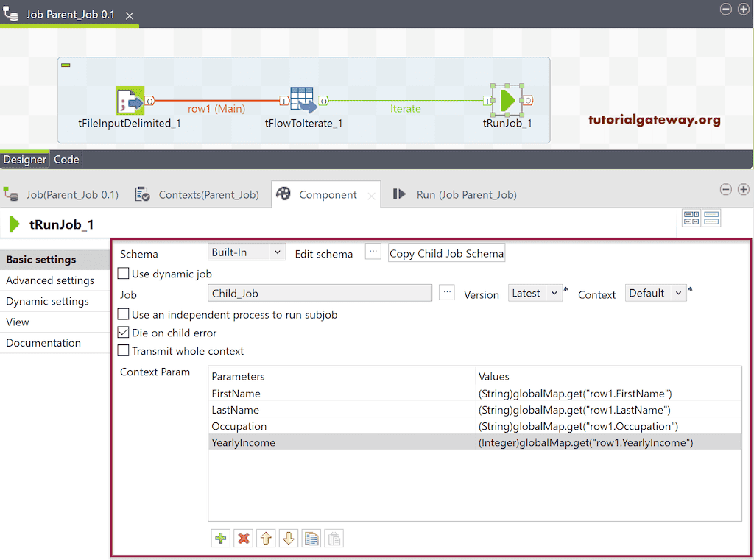Minimize the designer editor area

pos(725,9)
